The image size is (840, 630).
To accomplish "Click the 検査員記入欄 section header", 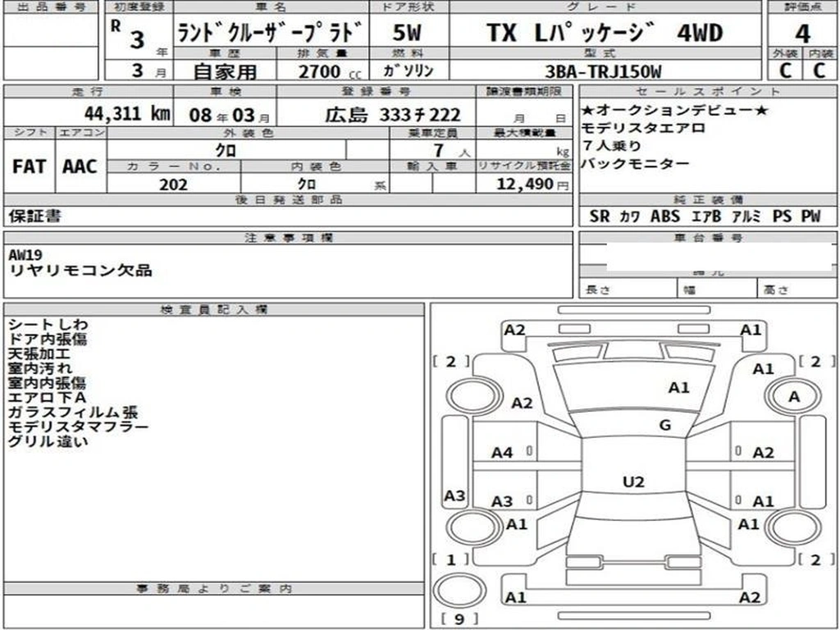I will [214, 309].
